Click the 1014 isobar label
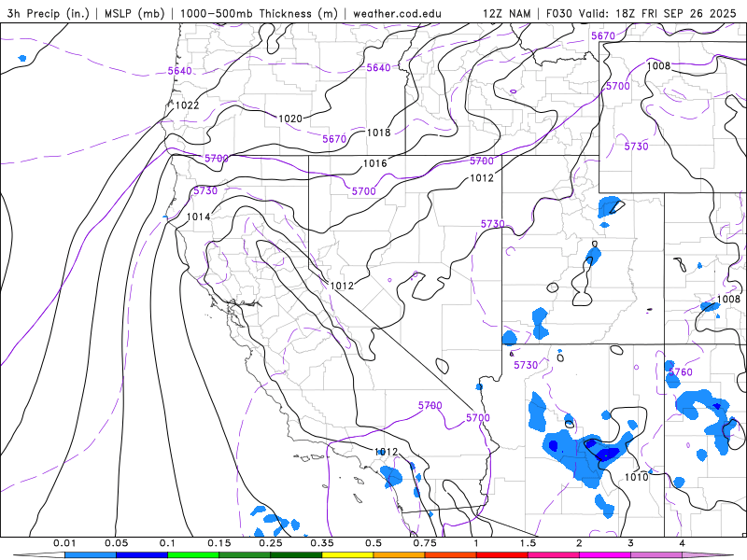Viewport: 747px width, 560px height. pos(198,217)
